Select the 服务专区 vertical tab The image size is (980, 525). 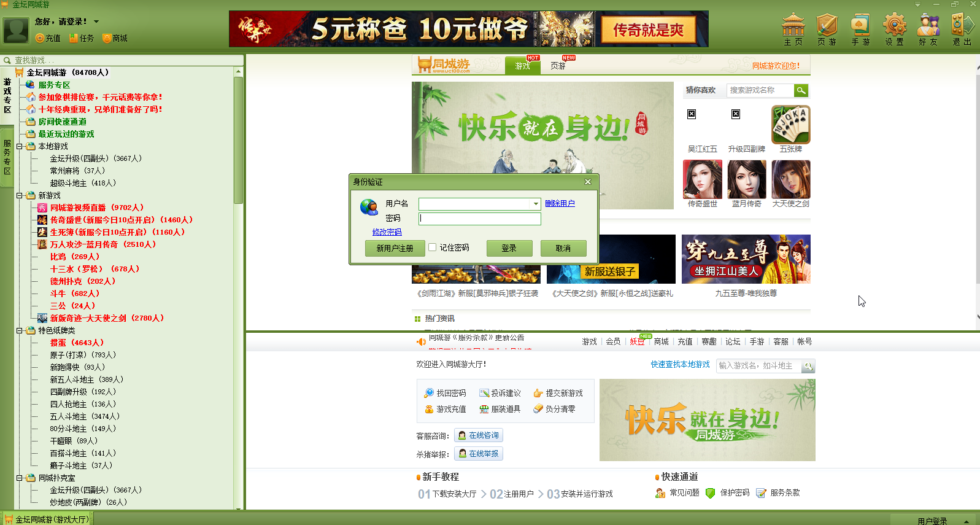pos(7,158)
